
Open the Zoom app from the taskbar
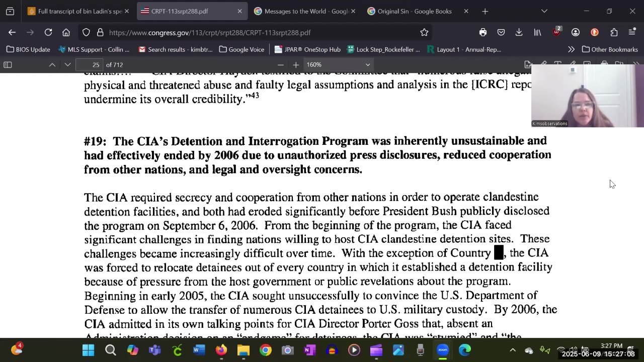click(443, 350)
